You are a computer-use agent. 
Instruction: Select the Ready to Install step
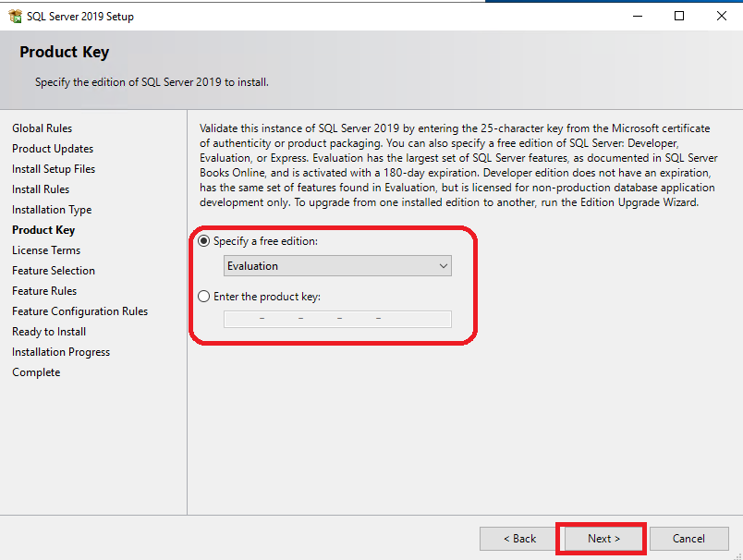pos(49,332)
